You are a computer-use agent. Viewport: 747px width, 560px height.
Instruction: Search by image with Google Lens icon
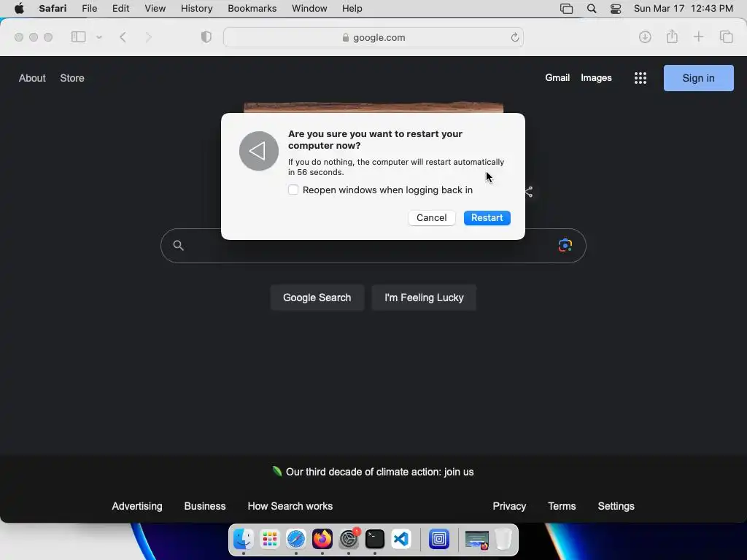pyautogui.click(x=565, y=245)
